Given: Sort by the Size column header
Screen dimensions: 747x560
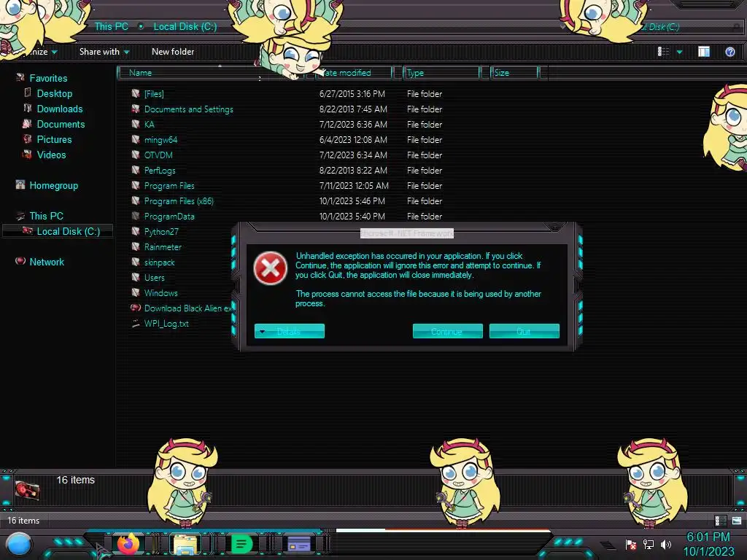Looking at the screenshot, I should point(514,73).
